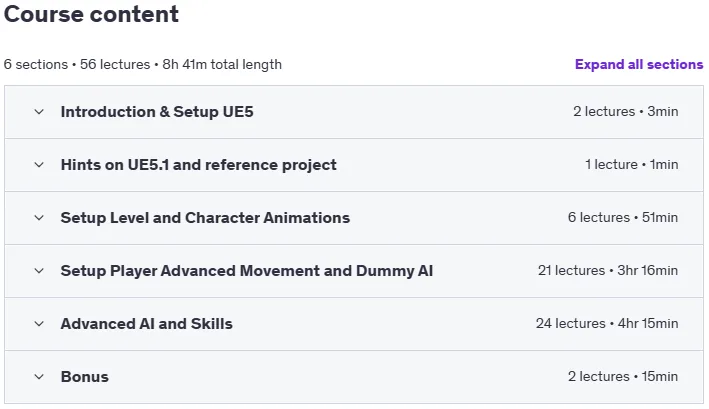Click the 2 lectures • 3min label
Screen dimensions: 709x409
click(625, 111)
